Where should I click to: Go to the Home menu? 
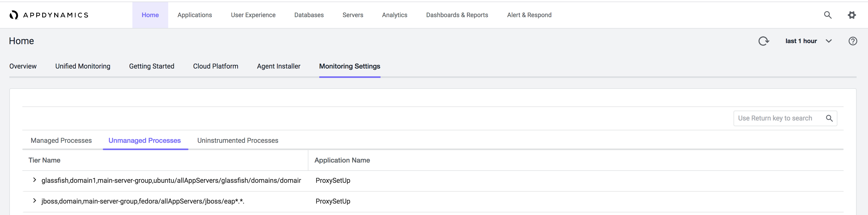tap(150, 15)
